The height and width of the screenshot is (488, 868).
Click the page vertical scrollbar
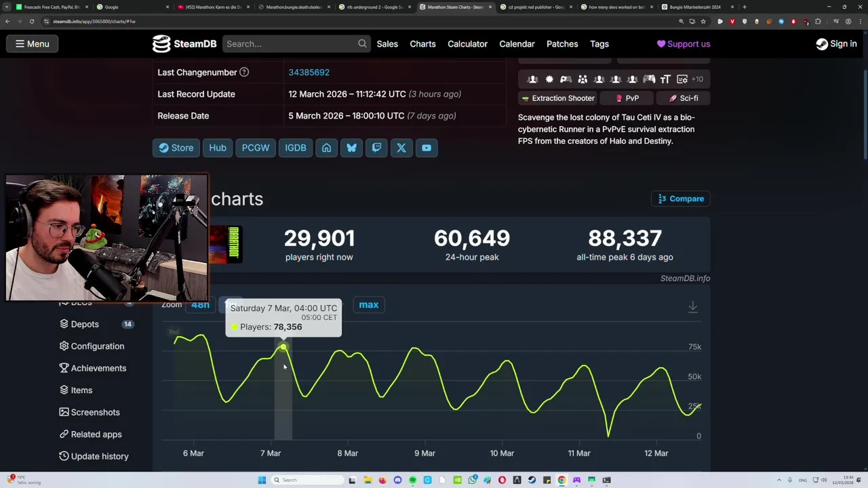coord(865,115)
